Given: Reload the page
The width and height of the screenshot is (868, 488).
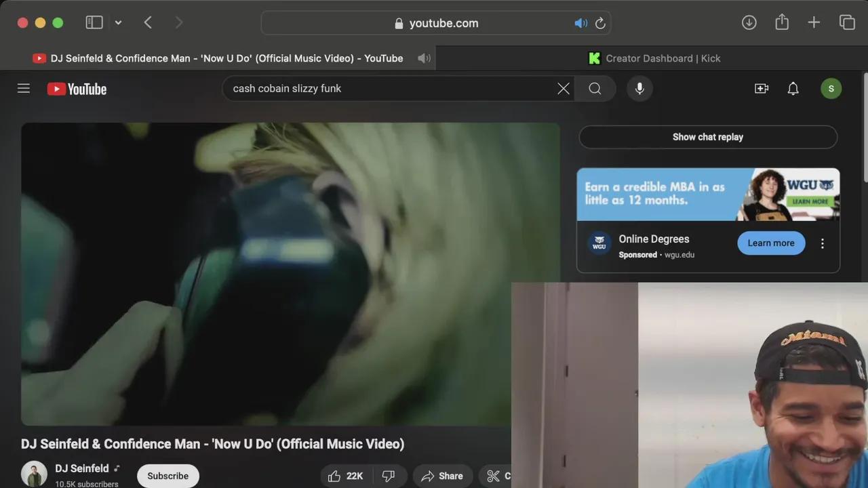Looking at the screenshot, I should pyautogui.click(x=600, y=23).
